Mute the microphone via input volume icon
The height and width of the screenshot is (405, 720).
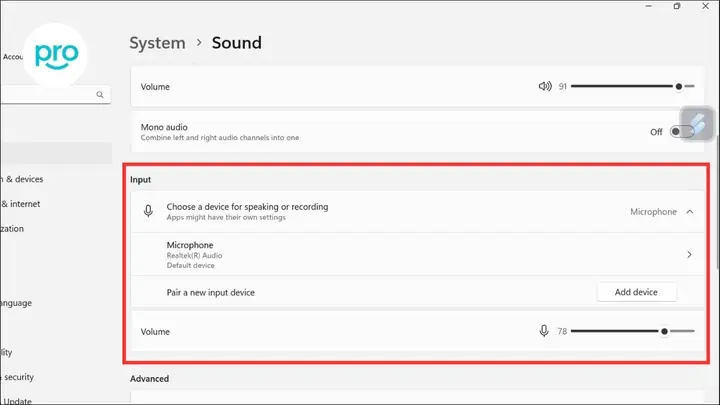click(544, 331)
